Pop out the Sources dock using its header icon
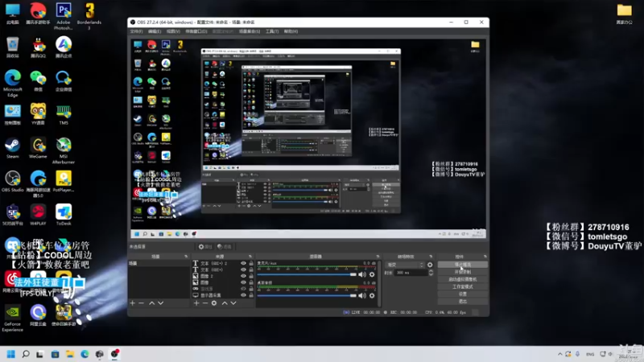The height and width of the screenshot is (362, 644). coord(250,257)
